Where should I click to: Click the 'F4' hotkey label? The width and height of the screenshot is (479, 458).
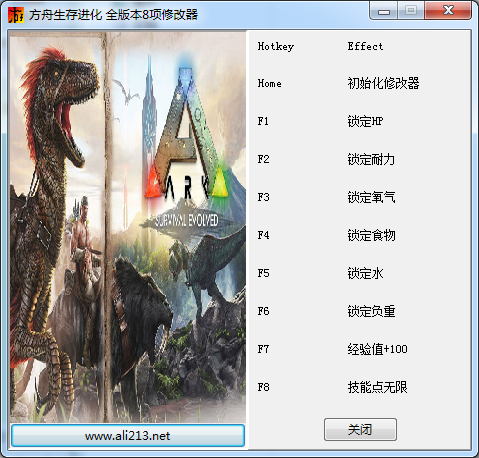point(263,235)
